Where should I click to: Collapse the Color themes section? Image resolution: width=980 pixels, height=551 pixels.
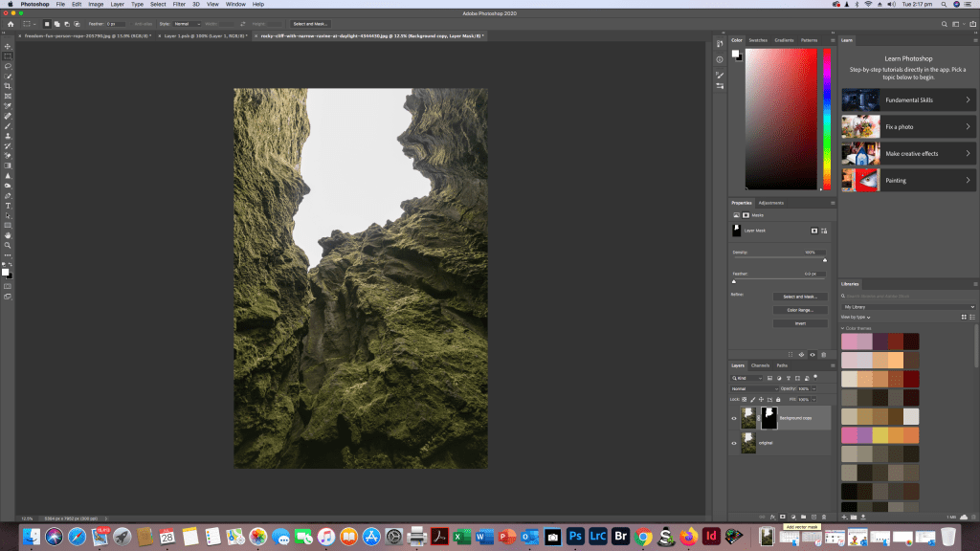tap(842, 327)
